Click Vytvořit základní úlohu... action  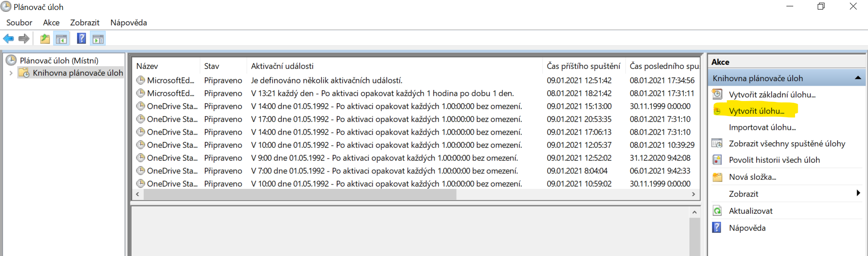[x=772, y=95]
